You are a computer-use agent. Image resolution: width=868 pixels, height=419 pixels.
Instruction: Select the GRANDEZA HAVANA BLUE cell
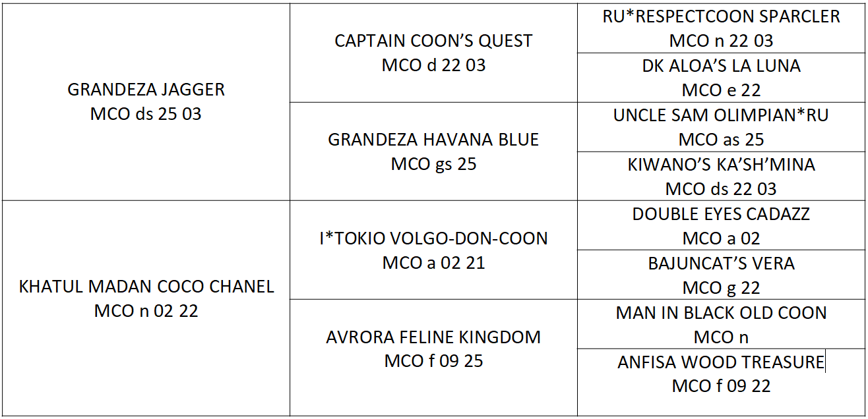point(433,151)
